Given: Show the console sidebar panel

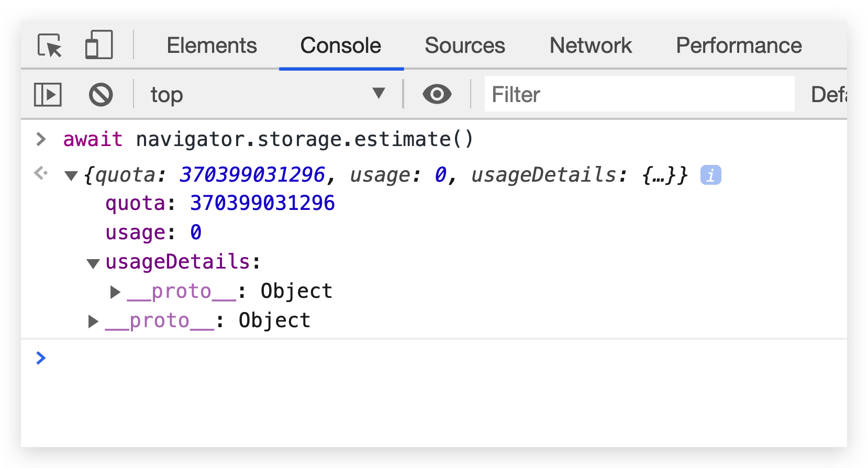Looking at the screenshot, I should click(x=48, y=95).
